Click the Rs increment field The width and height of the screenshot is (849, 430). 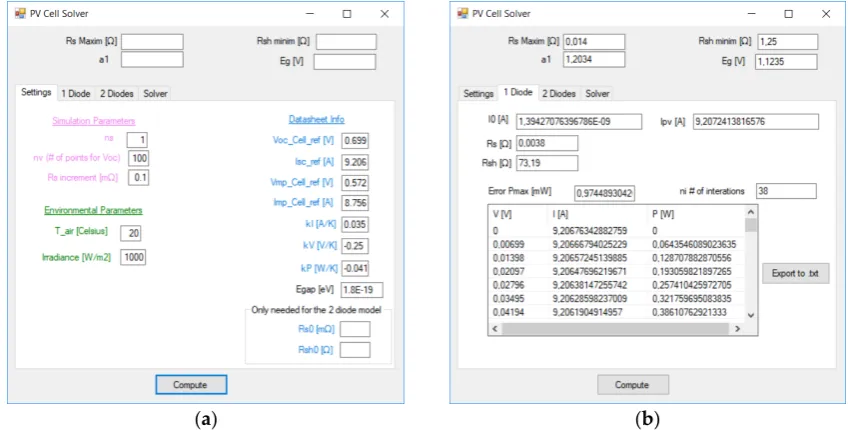point(139,178)
